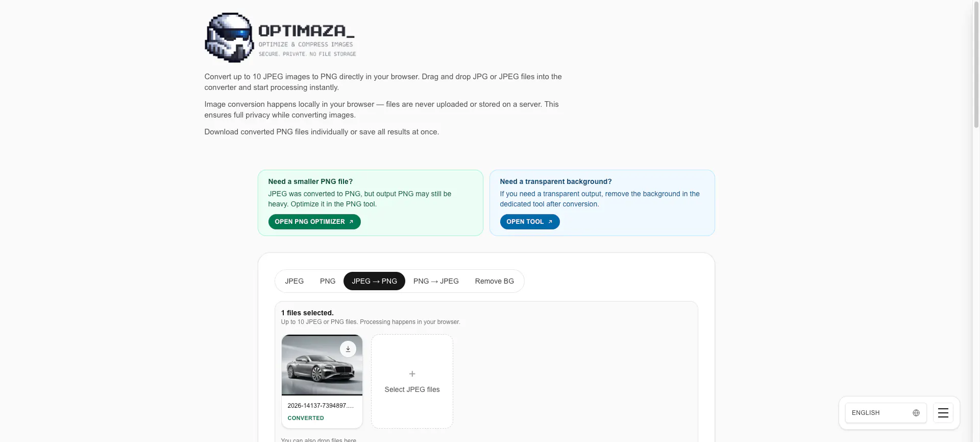Open the Remove BG tab

pyautogui.click(x=495, y=281)
